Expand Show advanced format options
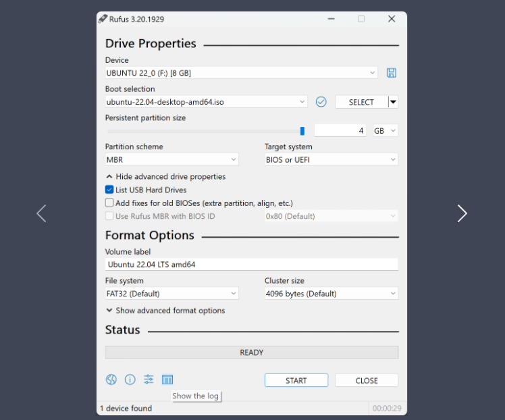Screen dimensions: 505x420 pyautogui.click(x=165, y=311)
